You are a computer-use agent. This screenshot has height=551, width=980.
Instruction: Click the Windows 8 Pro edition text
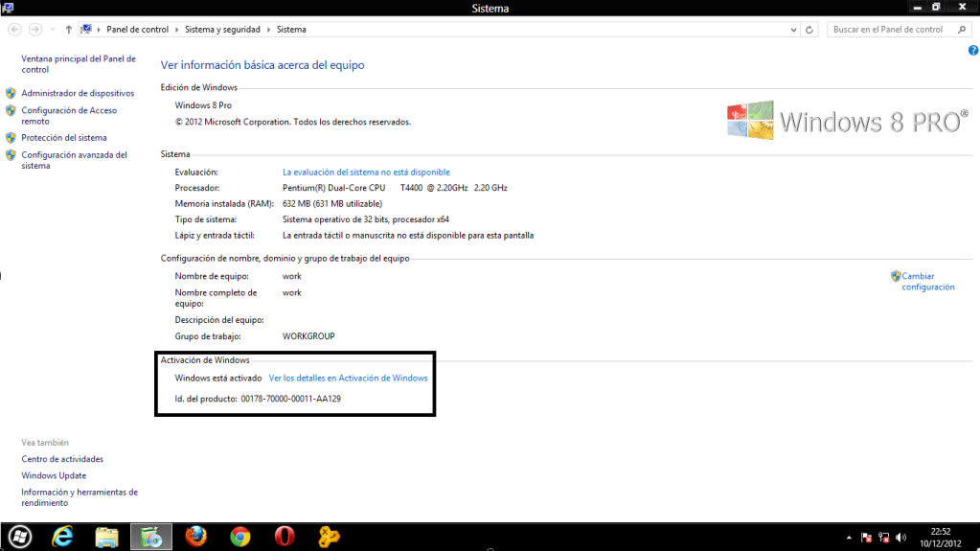tap(203, 105)
